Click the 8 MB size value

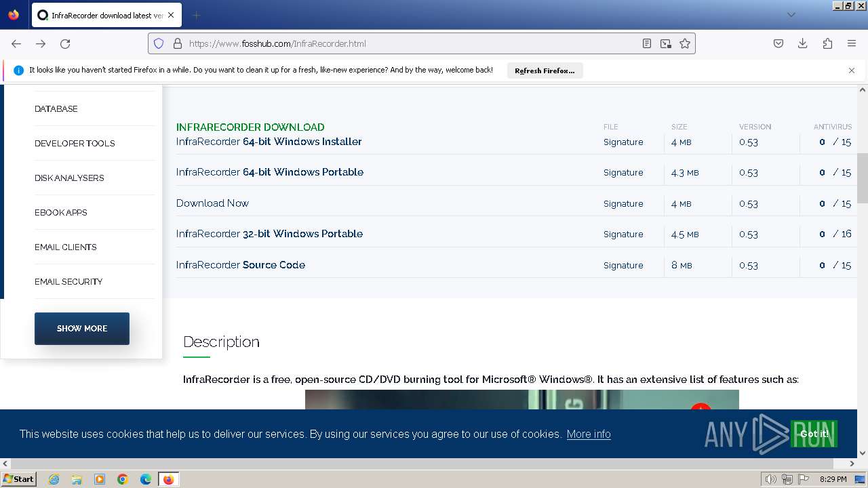coord(682,265)
